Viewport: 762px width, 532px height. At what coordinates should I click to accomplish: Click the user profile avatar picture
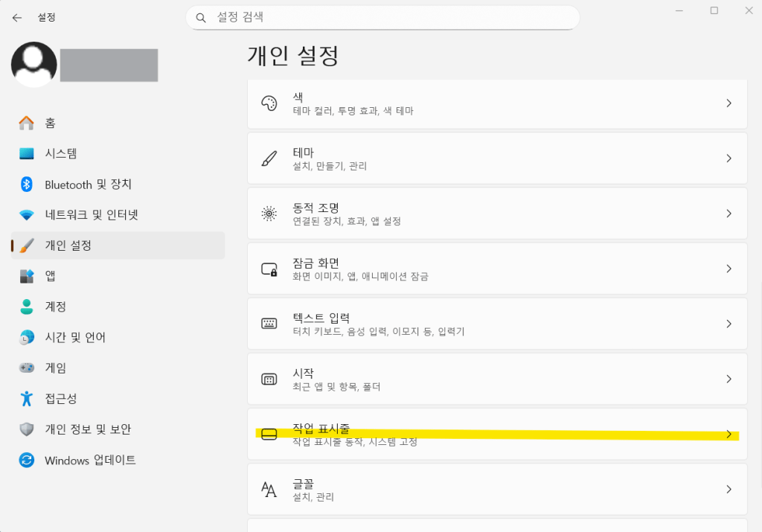[34, 65]
